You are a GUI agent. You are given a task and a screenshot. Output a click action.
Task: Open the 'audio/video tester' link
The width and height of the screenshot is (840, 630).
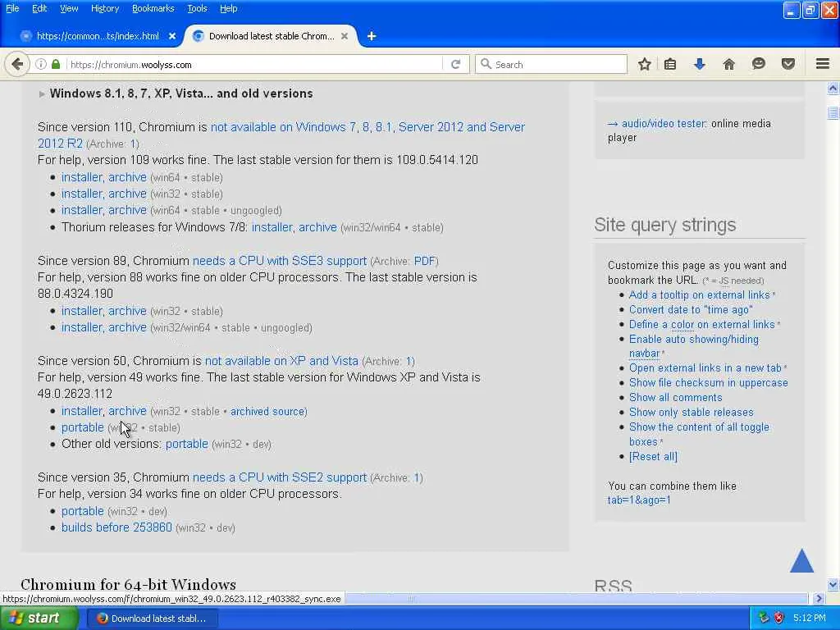[664, 124]
